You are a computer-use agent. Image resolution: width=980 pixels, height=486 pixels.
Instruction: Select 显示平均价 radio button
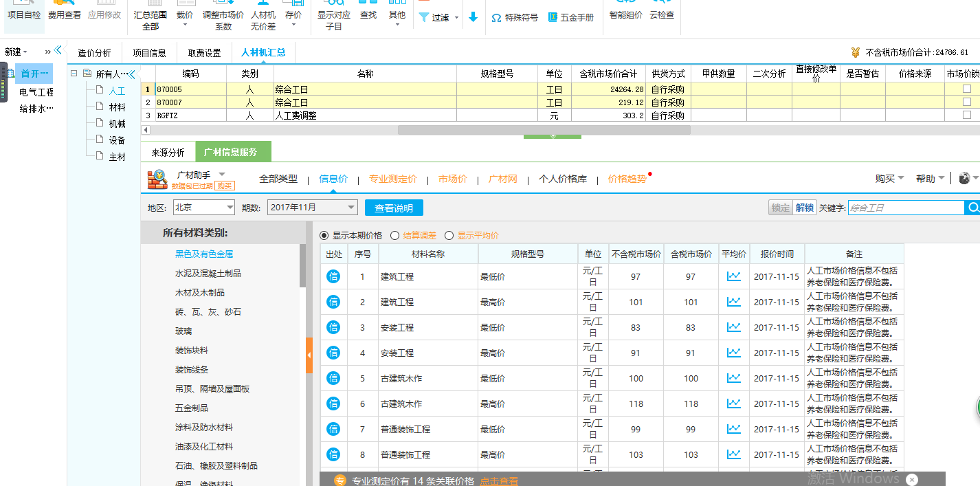click(x=449, y=235)
